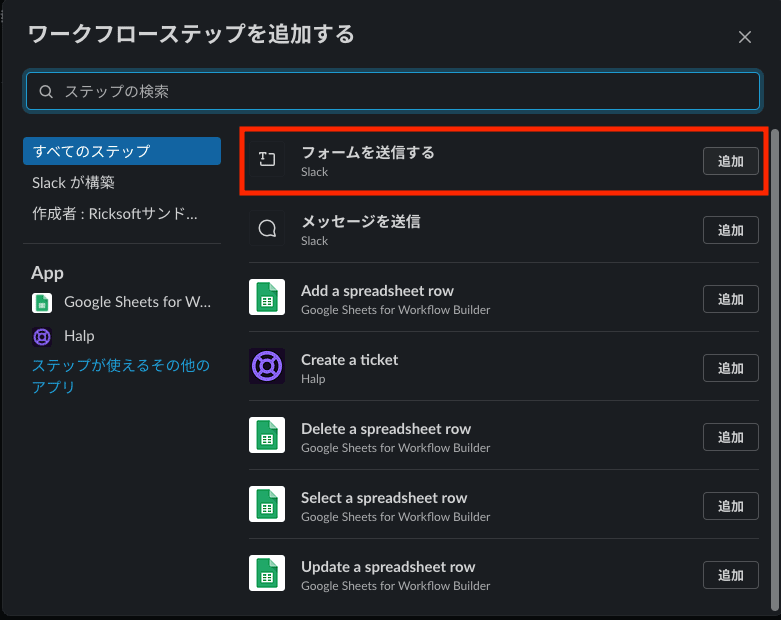Add the Select a spreadsheet row step

(731, 506)
